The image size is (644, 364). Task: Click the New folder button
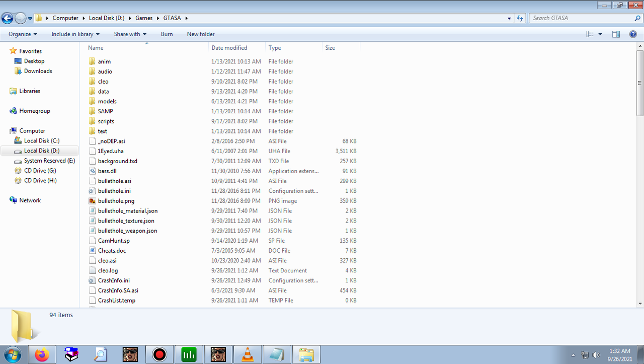tap(201, 34)
